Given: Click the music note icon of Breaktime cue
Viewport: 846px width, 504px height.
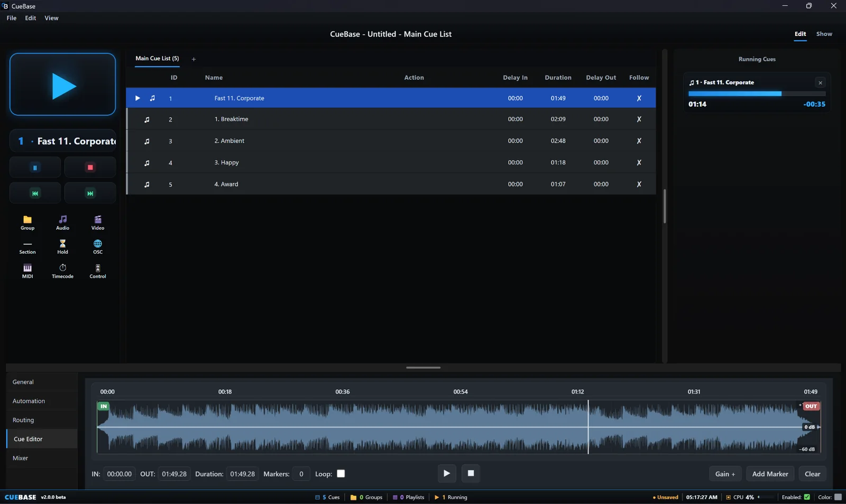Looking at the screenshot, I should tap(147, 119).
